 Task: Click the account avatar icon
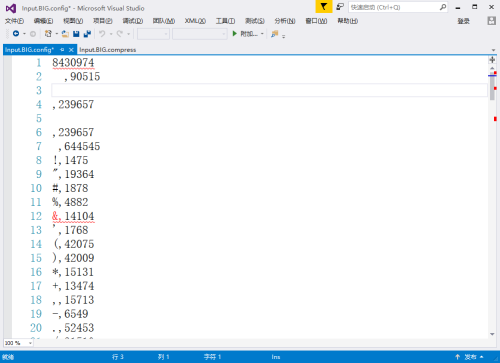point(492,21)
